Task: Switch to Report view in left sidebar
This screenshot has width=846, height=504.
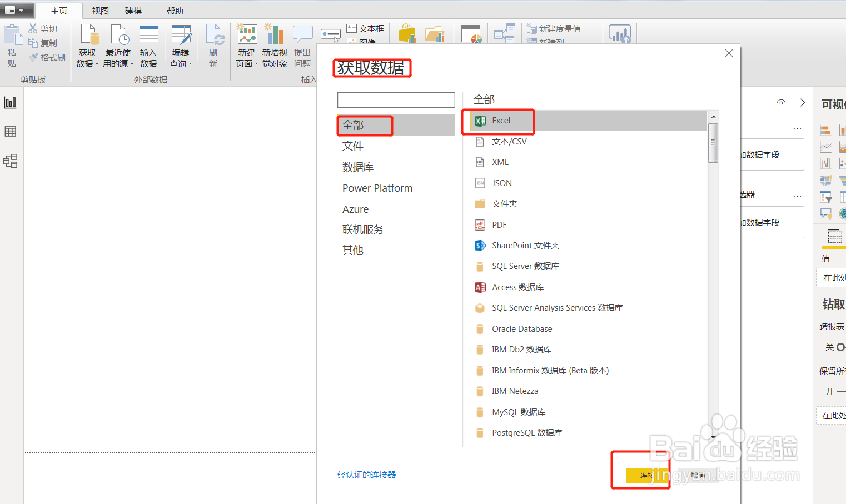Action: 10,102
